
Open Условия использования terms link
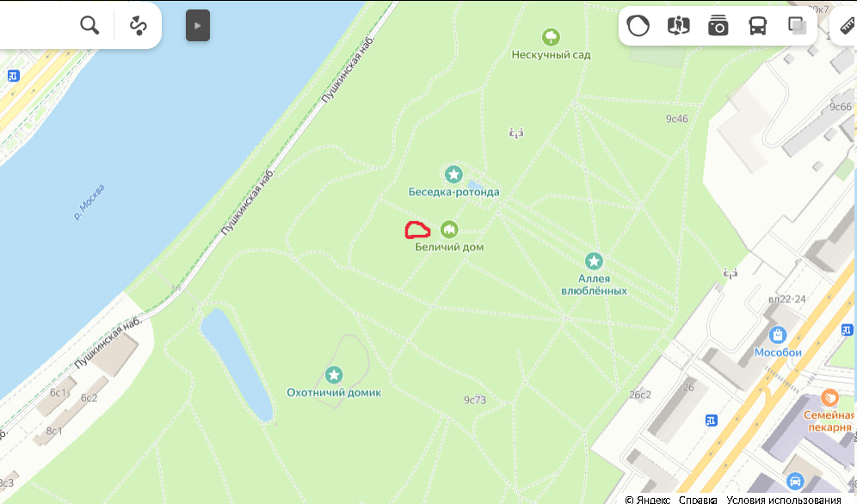(x=783, y=499)
